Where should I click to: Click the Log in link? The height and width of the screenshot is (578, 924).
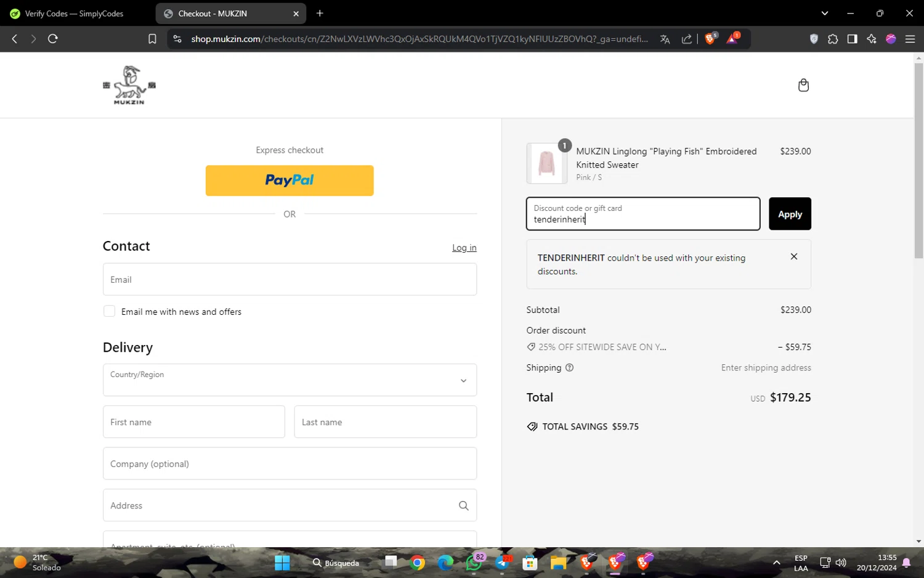click(x=464, y=248)
